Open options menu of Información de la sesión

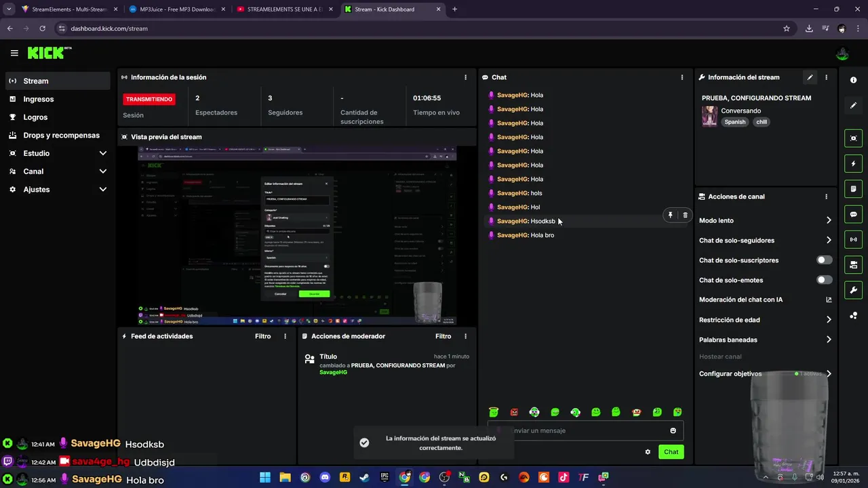click(465, 77)
